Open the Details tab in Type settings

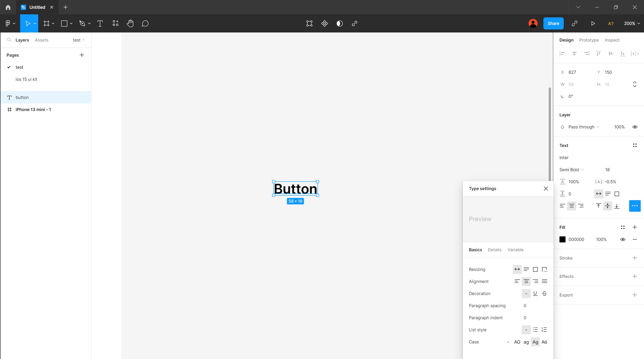tap(494, 250)
